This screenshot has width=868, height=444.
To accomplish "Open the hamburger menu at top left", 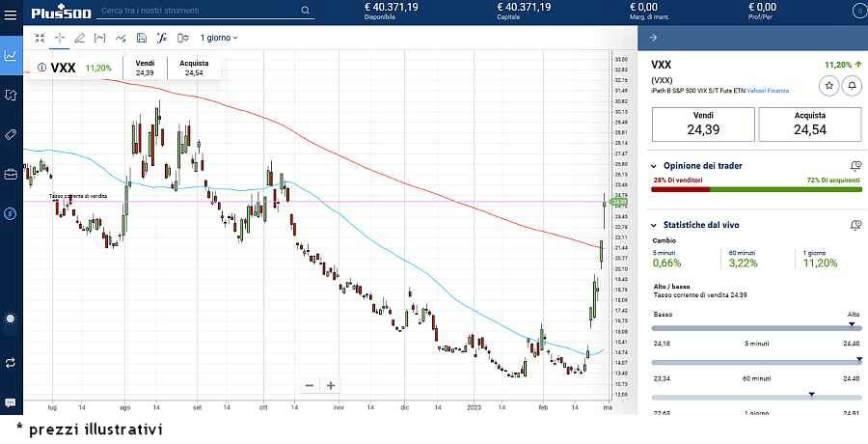I will (x=11, y=11).
